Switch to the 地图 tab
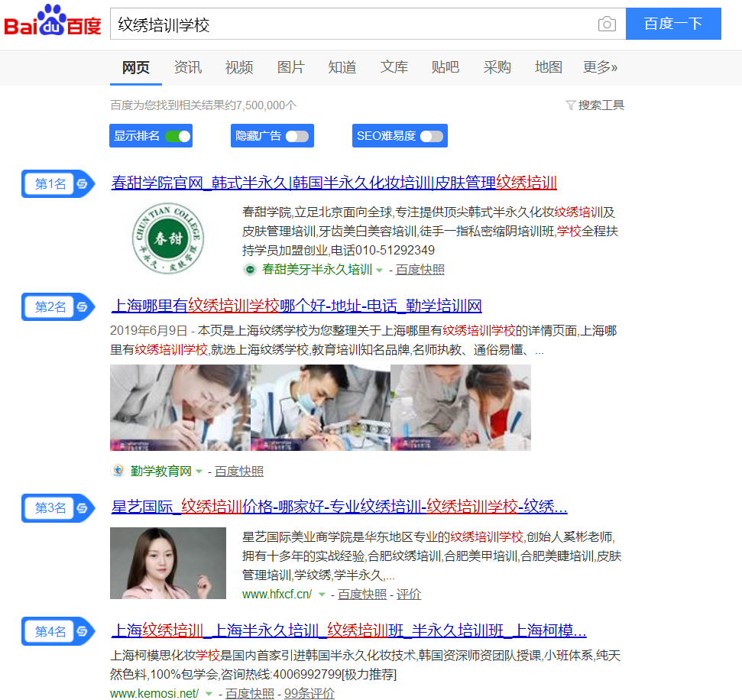 click(x=549, y=67)
